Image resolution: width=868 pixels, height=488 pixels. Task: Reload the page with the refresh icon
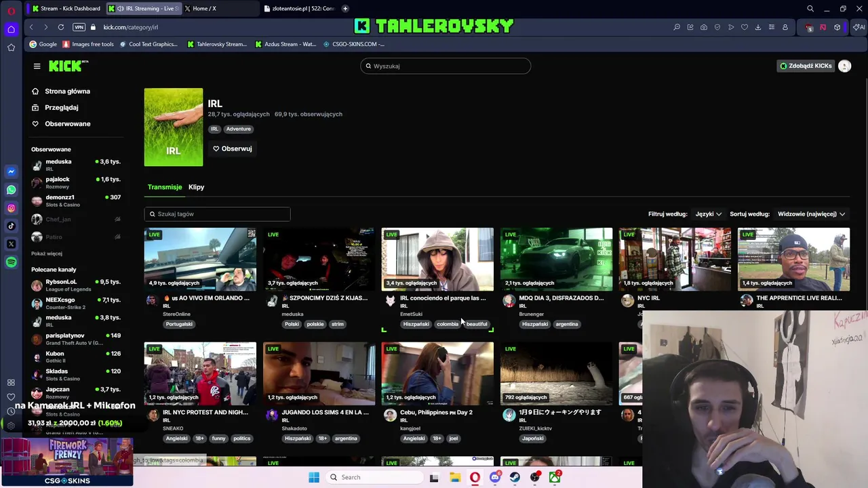(x=61, y=27)
